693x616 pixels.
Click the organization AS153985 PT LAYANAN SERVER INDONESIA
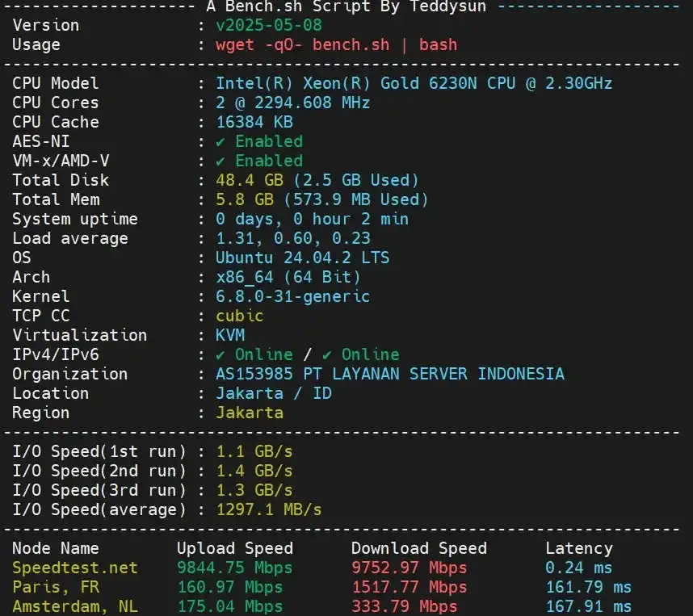pyautogui.click(x=390, y=375)
